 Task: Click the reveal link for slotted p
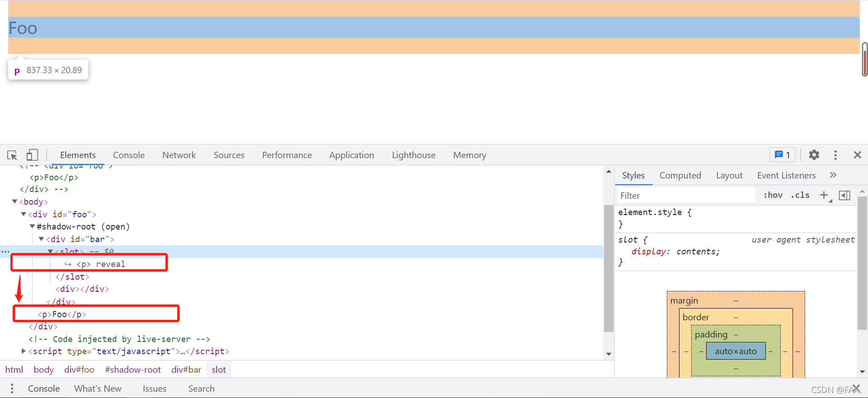point(110,264)
